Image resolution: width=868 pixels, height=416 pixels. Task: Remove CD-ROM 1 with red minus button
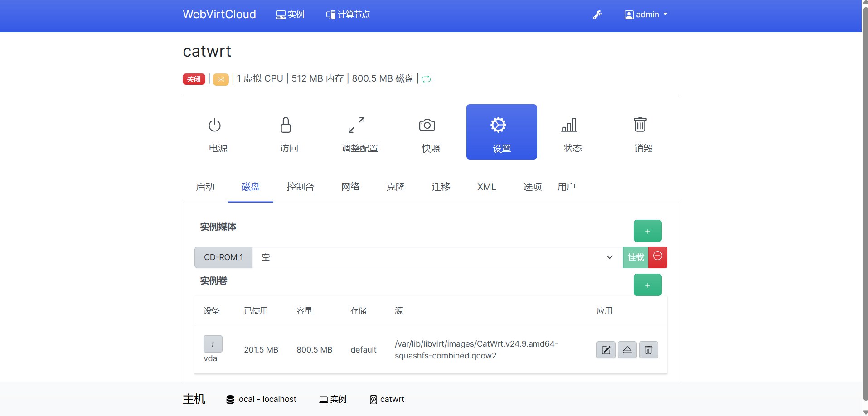[x=658, y=257]
